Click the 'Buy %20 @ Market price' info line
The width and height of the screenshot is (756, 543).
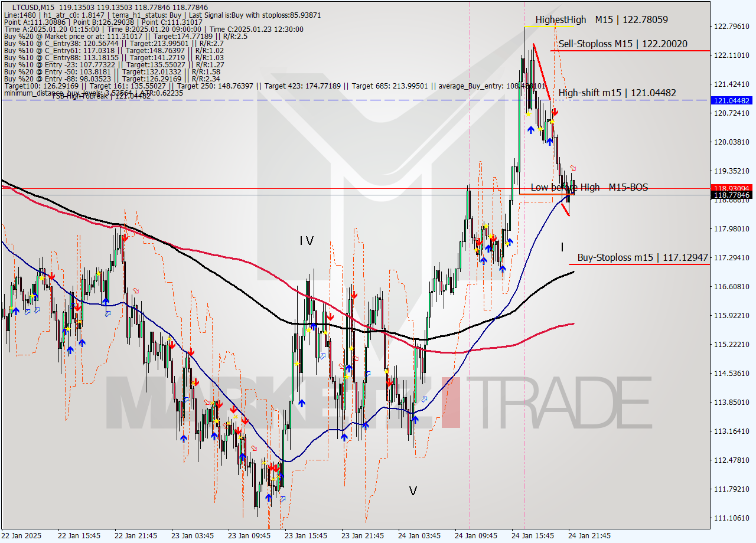[125, 36]
